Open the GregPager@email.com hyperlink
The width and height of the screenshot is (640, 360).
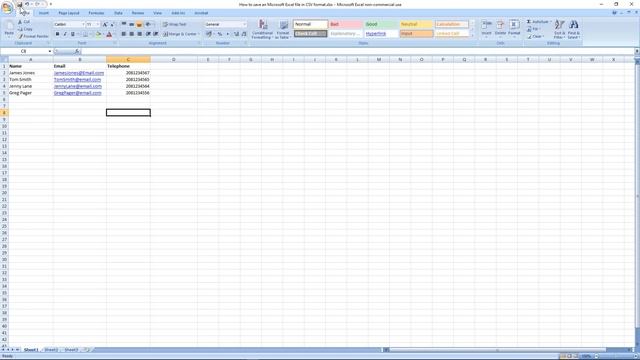click(77, 93)
